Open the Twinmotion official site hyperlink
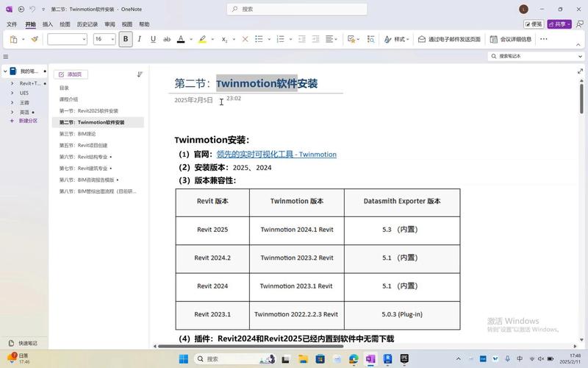The height and width of the screenshot is (368, 588). pyautogui.click(x=276, y=155)
